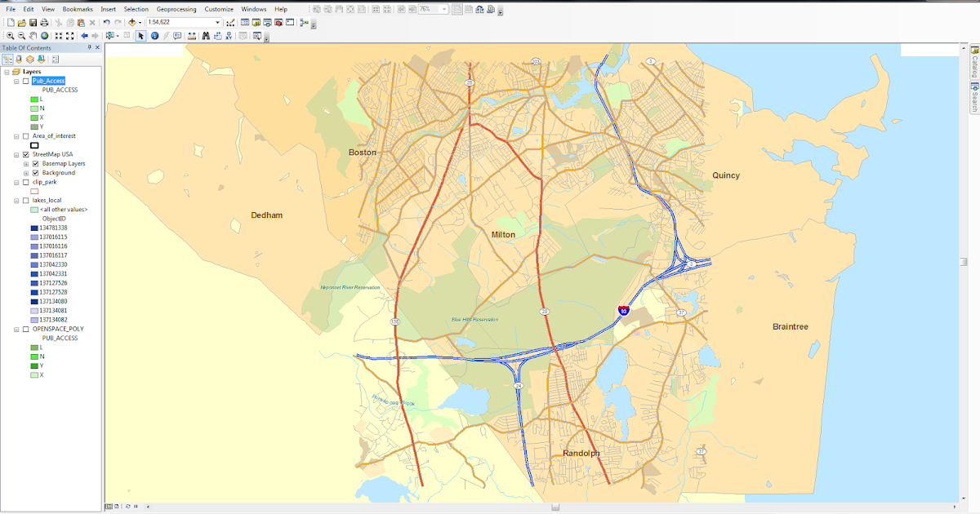This screenshot has height=514, width=980.
Task: Activate the Find tool with binoculars icon
Action: coord(206,36)
